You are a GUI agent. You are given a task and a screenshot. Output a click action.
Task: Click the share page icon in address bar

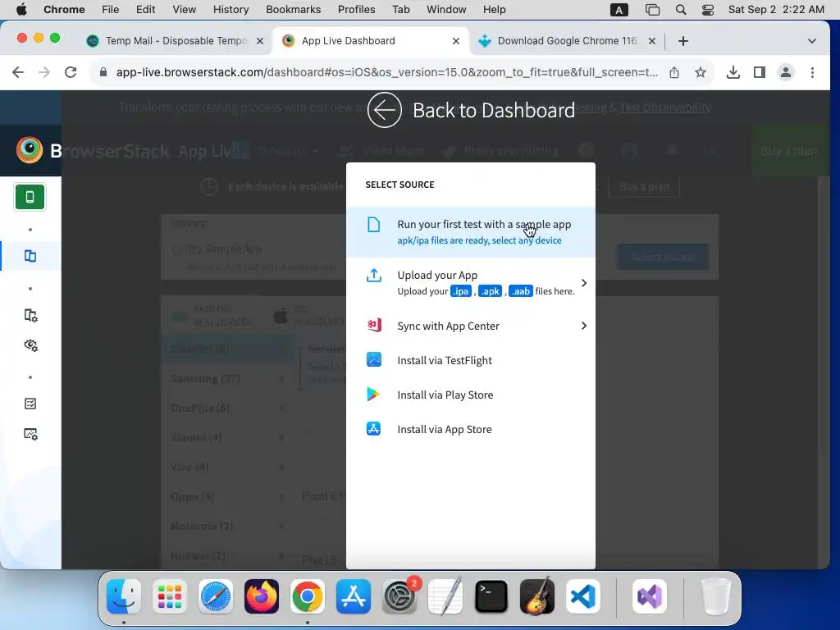674,72
